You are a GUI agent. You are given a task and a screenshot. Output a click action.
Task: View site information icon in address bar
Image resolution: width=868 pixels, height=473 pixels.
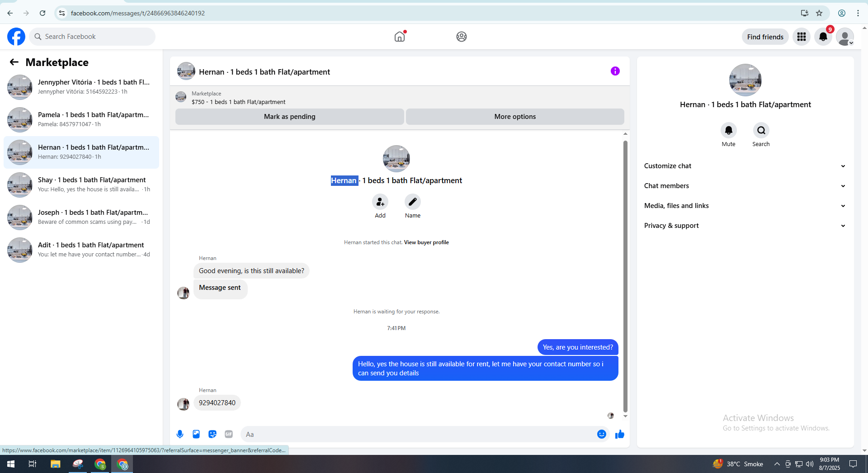click(62, 13)
